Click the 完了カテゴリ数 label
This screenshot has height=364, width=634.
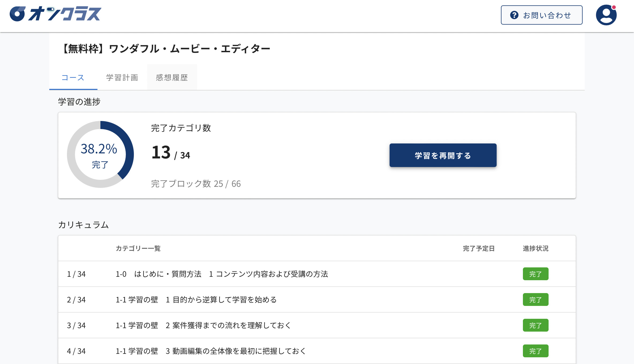click(181, 128)
